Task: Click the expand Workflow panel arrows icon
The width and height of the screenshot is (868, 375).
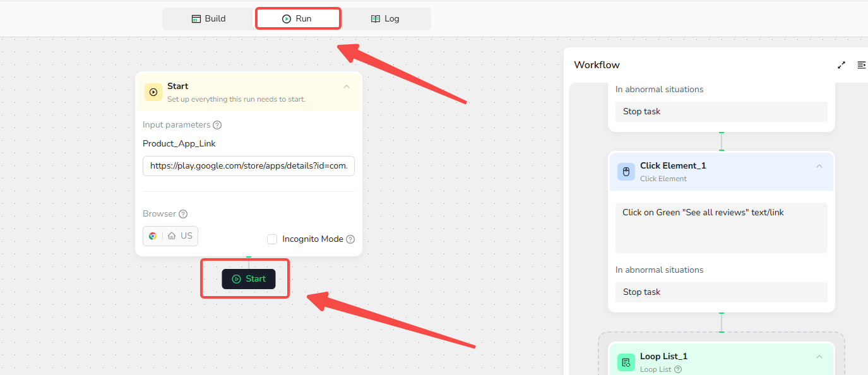Action: (x=841, y=65)
